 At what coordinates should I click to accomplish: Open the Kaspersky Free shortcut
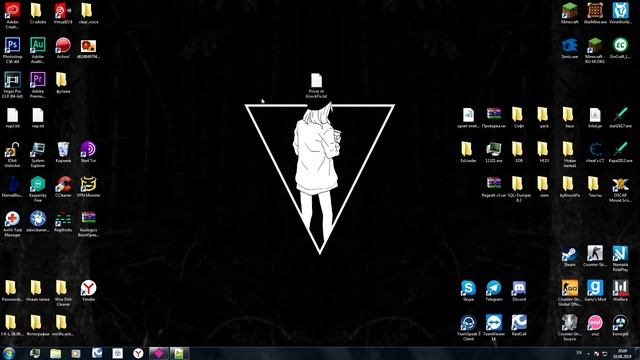[x=38, y=189]
